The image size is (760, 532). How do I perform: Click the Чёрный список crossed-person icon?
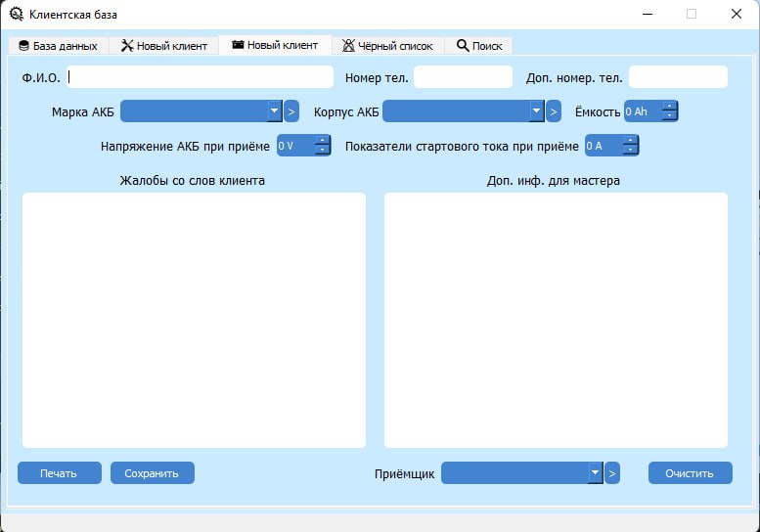pyautogui.click(x=348, y=46)
